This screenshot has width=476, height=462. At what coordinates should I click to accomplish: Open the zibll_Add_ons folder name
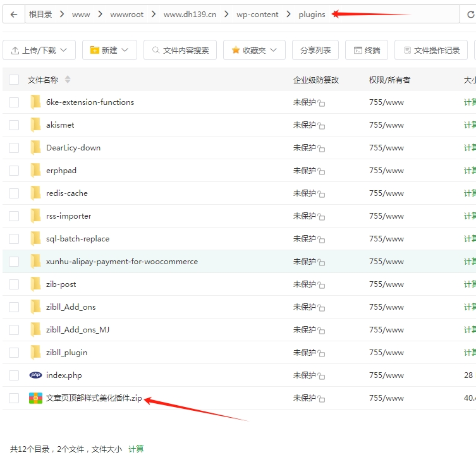(x=71, y=307)
